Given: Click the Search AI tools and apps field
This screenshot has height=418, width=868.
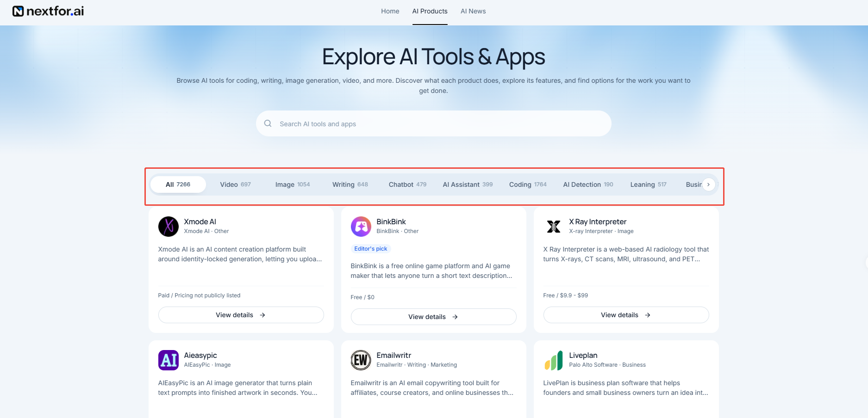Looking at the screenshot, I should 434,123.
